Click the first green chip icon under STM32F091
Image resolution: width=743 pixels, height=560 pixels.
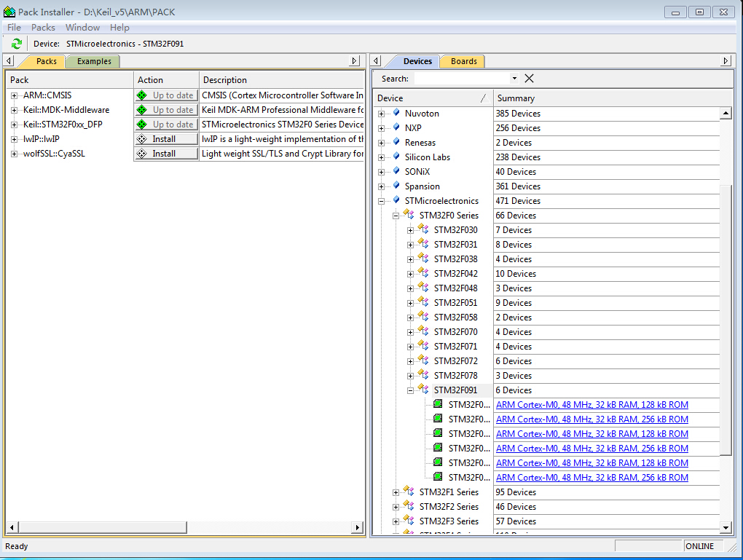[x=439, y=404]
